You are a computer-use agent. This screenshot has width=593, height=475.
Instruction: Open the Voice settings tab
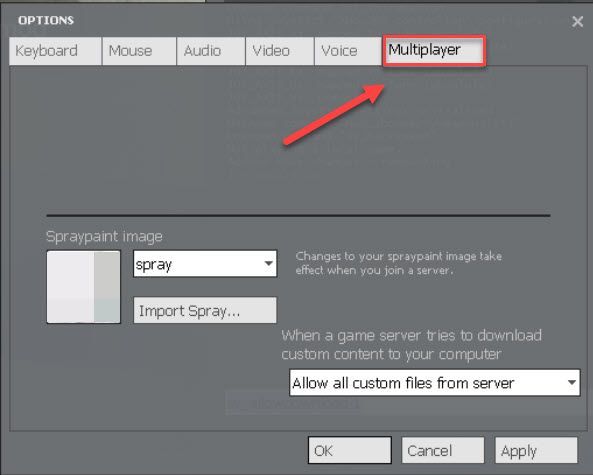(348, 51)
